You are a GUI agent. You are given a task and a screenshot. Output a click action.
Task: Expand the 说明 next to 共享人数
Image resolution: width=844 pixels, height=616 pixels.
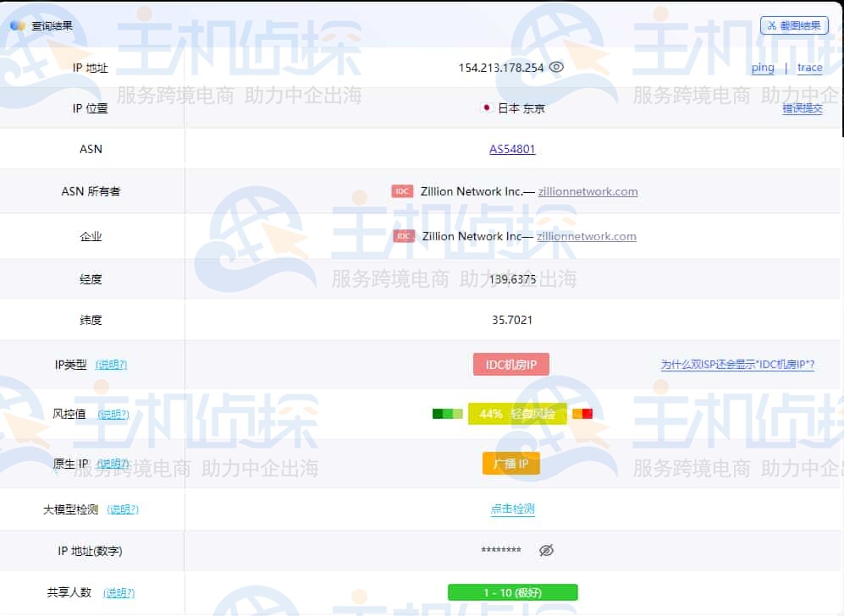click(119, 593)
